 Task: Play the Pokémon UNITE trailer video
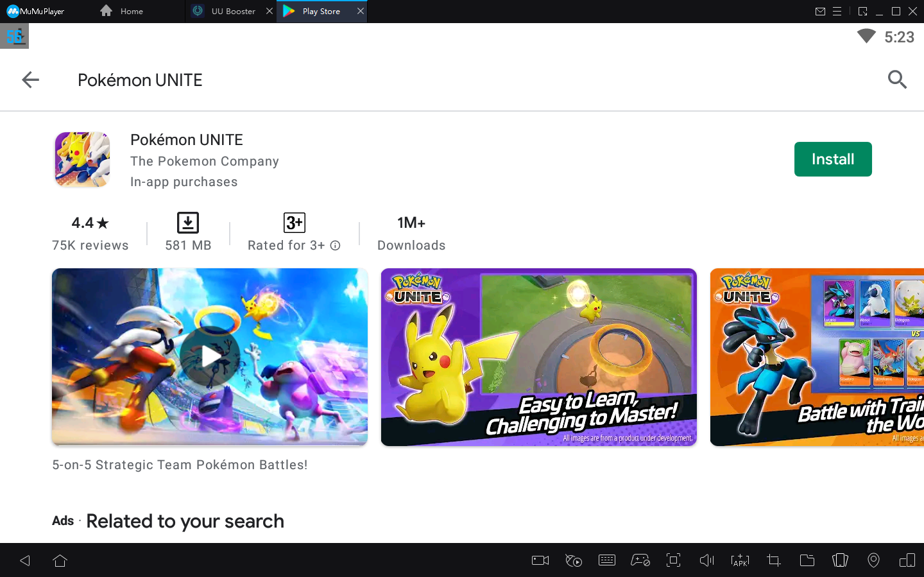pyautogui.click(x=210, y=357)
